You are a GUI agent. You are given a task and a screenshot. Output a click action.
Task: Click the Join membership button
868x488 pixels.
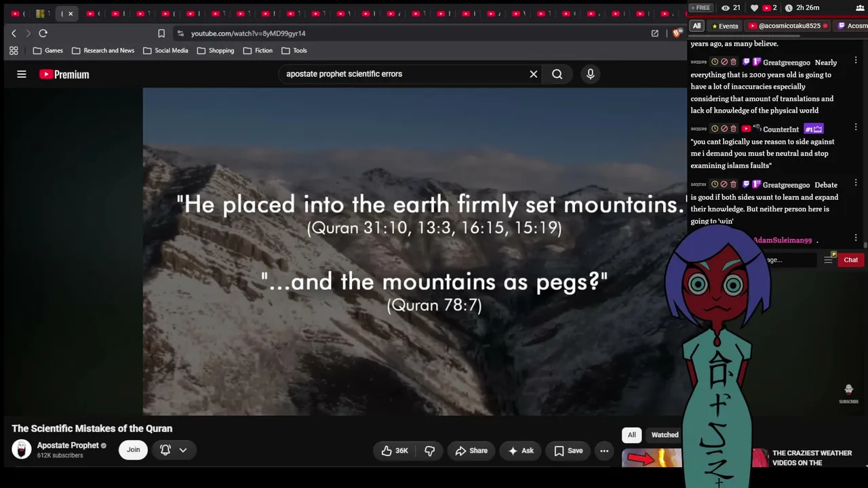point(133,450)
